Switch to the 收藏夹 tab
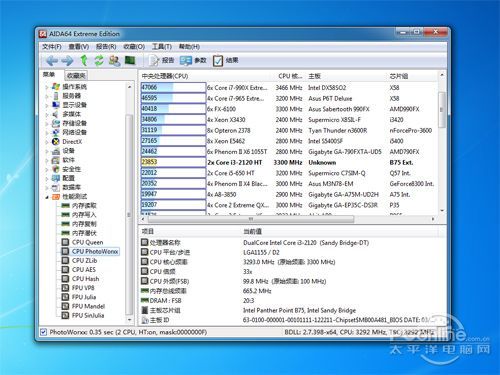 pos(76,75)
